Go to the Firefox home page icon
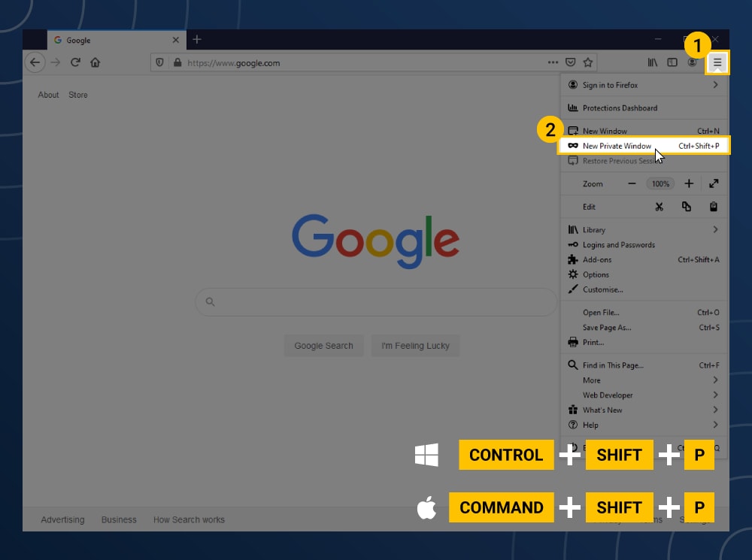Image resolution: width=752 pixels, height=560 pixels. [x=95, y=62]
